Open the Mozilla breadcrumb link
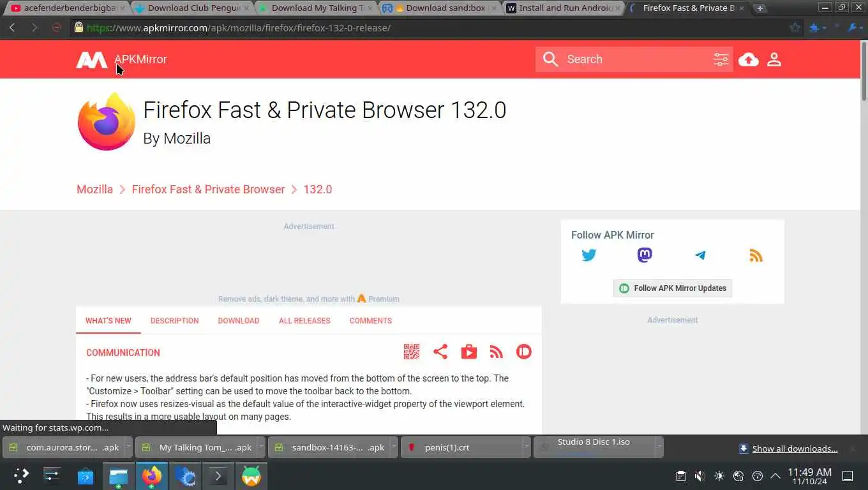The height and width of the screenshot is (490, 868). 94,189
